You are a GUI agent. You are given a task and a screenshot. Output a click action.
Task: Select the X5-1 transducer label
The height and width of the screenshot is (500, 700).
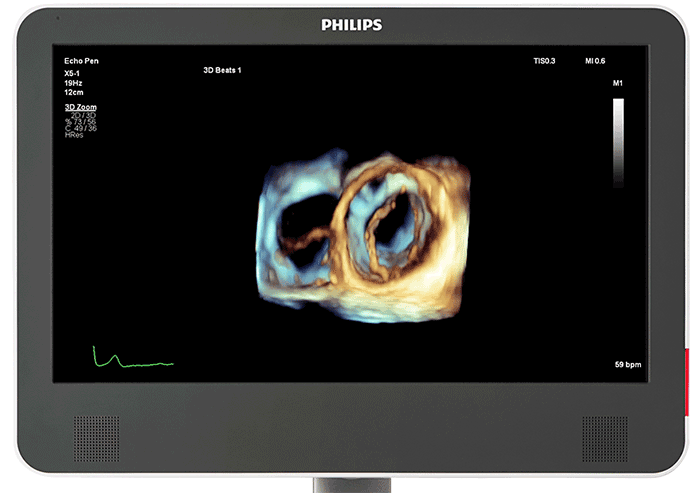[72, 70]
